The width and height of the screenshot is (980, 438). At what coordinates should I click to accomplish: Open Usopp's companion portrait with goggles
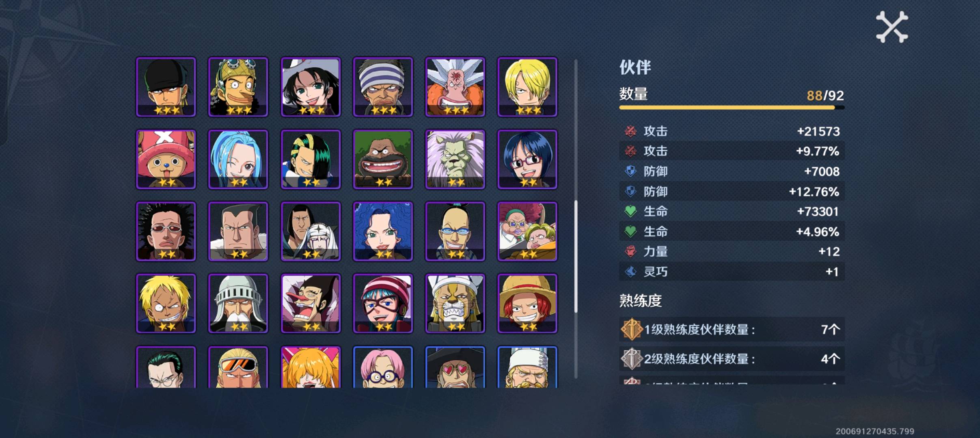point(238,87)
